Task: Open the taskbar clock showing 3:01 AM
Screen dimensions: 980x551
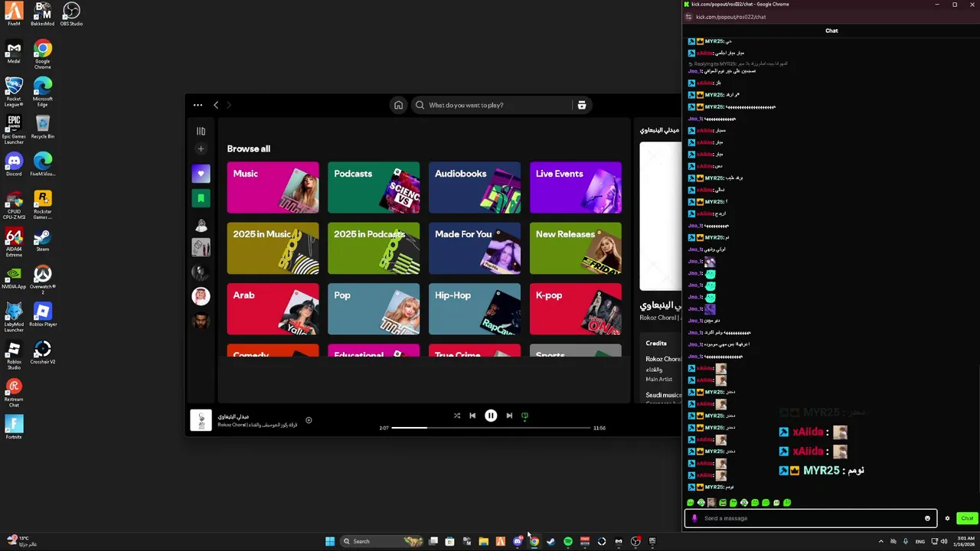Action: coord(965,541)
